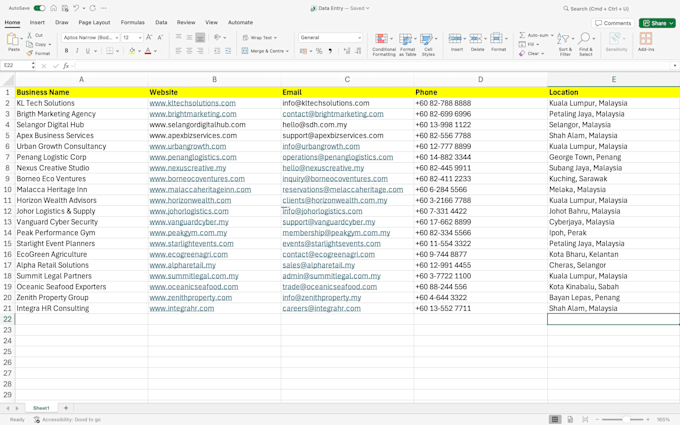Open the General number format dropdown
Image resolution: width=680 pixels, height=425 pixels.
(360, 38)
